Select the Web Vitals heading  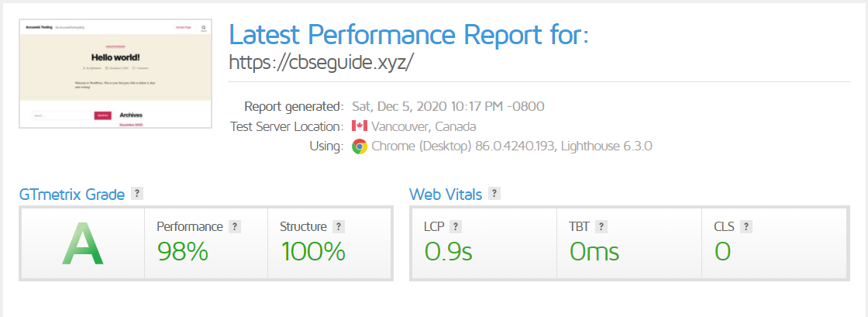point(446,195)
